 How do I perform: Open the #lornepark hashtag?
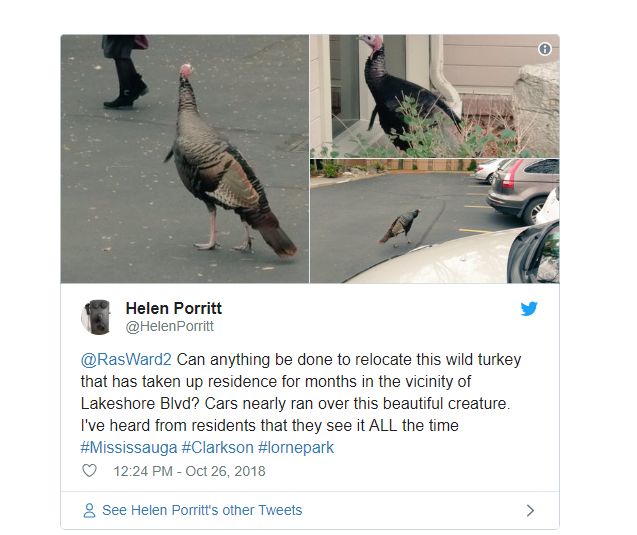296,448
